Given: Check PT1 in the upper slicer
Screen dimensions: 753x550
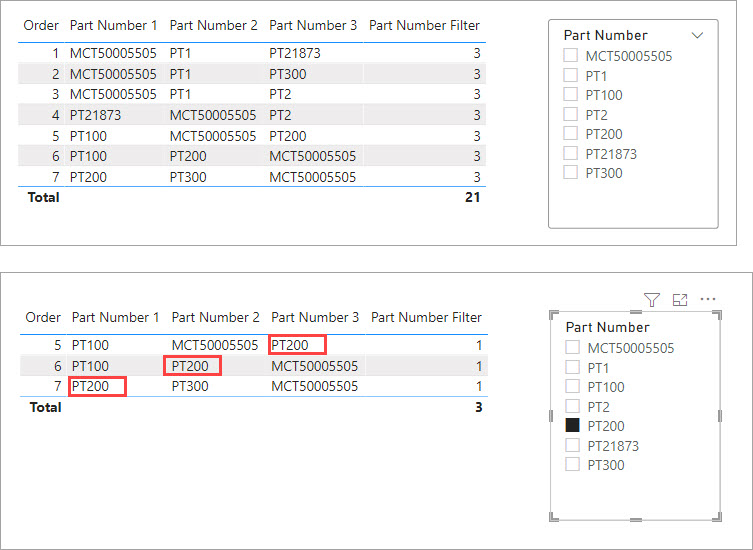Looking at the screenshot, I should click(571, 75).
